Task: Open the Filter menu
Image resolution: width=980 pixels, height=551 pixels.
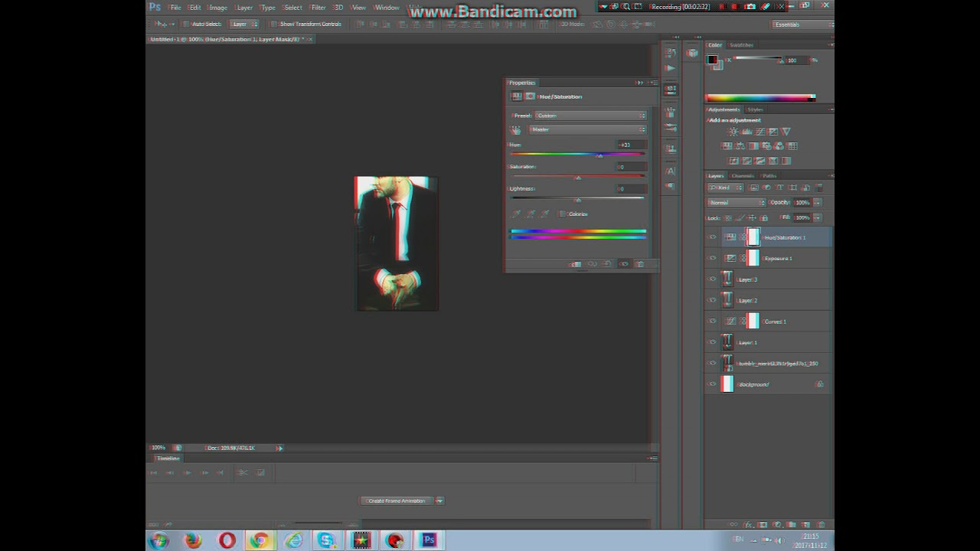Action: click(318, 8)
